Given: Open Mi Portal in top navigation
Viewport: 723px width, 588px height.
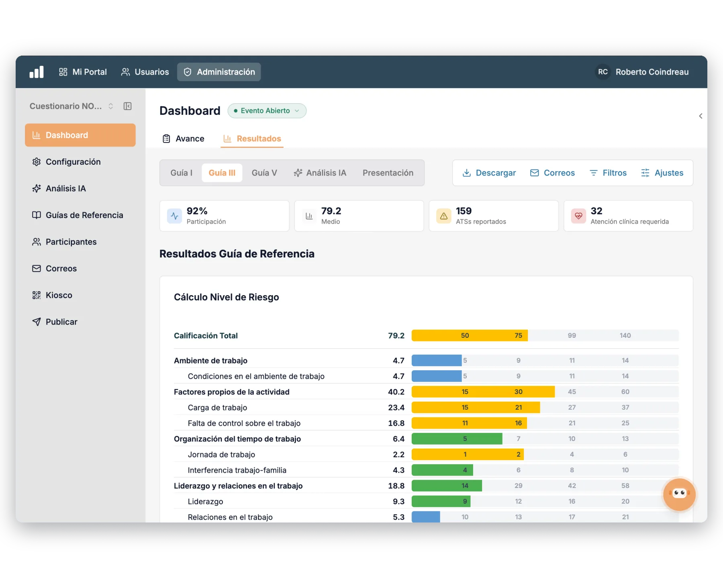Looking at the screenshot, I should pos(83,72).
